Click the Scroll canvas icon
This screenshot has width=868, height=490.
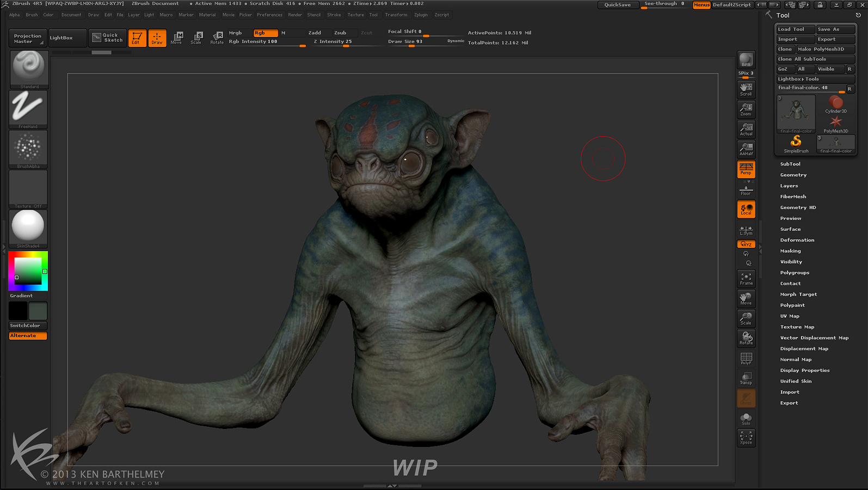pyautogui.click(x=746, y=89)
